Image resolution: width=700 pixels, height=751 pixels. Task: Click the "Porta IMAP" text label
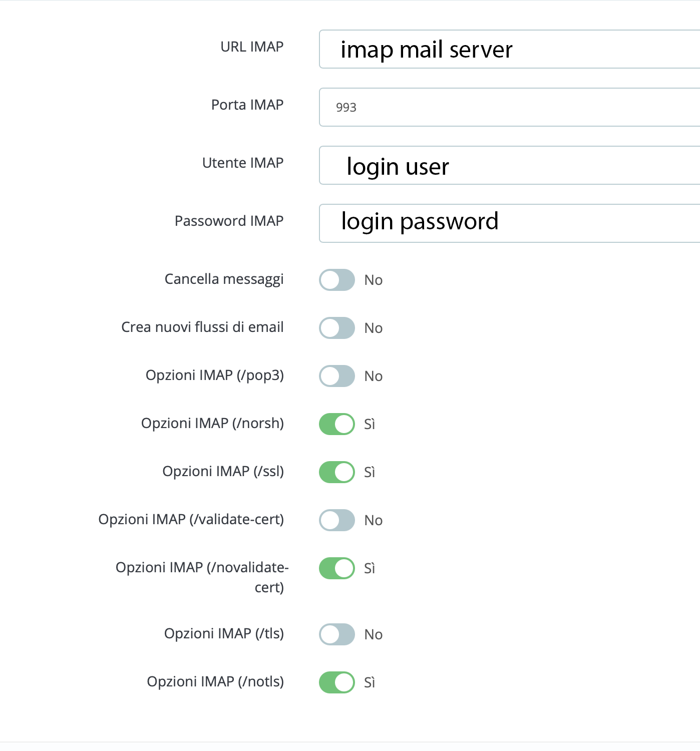tap(247, 105)
